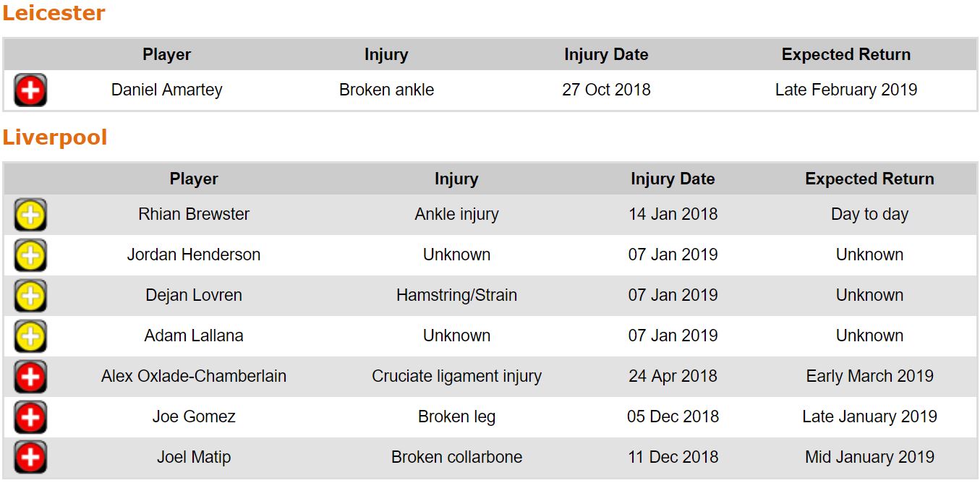This screenshot has height=483, width=980.
Task: Click the Injury Date header in Liverpool table
Action: click(x=673, y=179)
